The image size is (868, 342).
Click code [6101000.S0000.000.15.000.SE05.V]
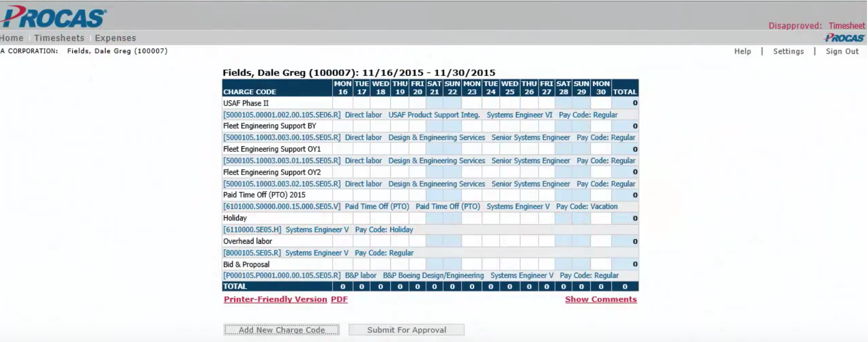[x=282, y=207]
